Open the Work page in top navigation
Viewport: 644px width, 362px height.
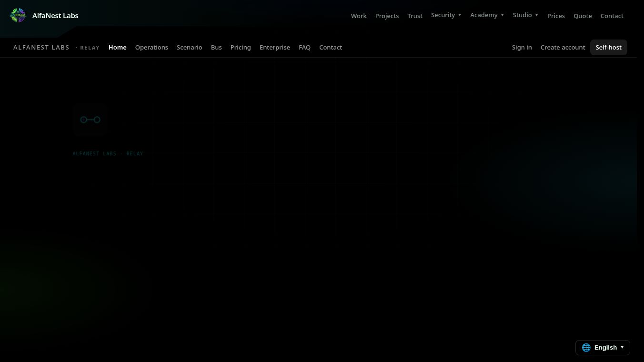click(359, 16)
